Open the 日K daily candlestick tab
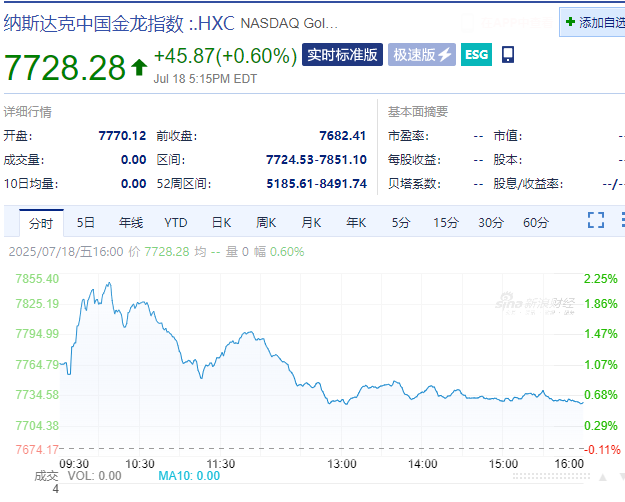The height and width of the screenshot is (502, 625). (221, 222)
